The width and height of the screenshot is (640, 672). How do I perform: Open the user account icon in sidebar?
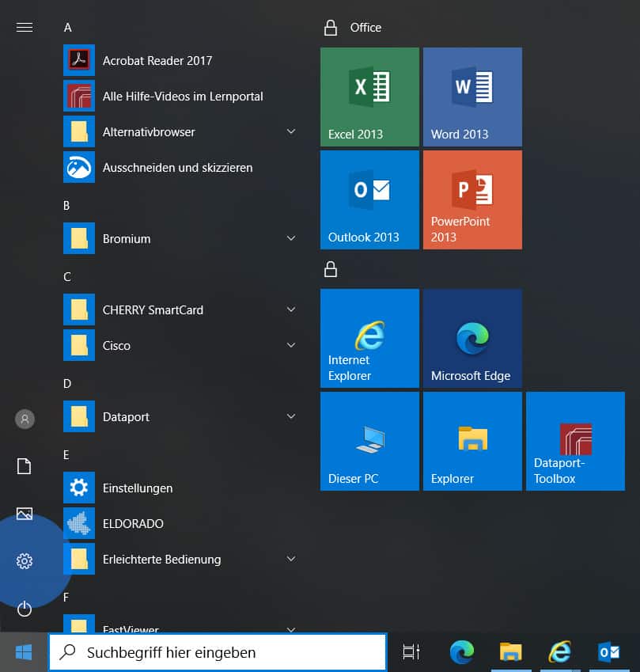25,420
